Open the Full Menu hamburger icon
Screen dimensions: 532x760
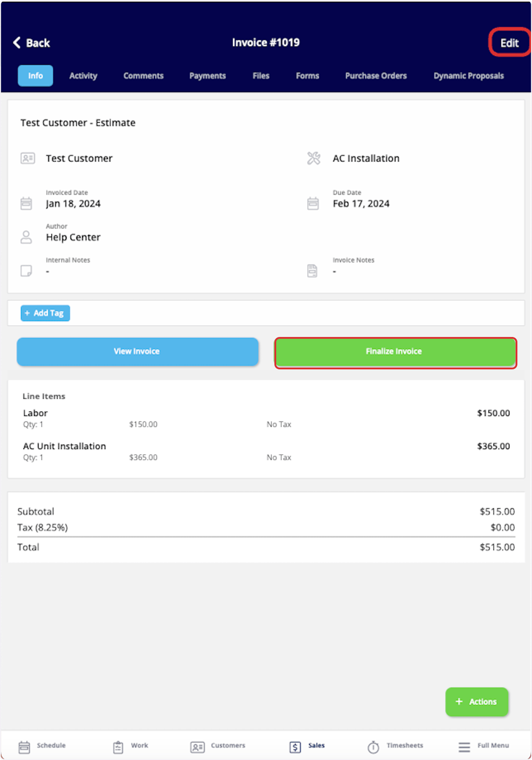(x=464, y=747)
